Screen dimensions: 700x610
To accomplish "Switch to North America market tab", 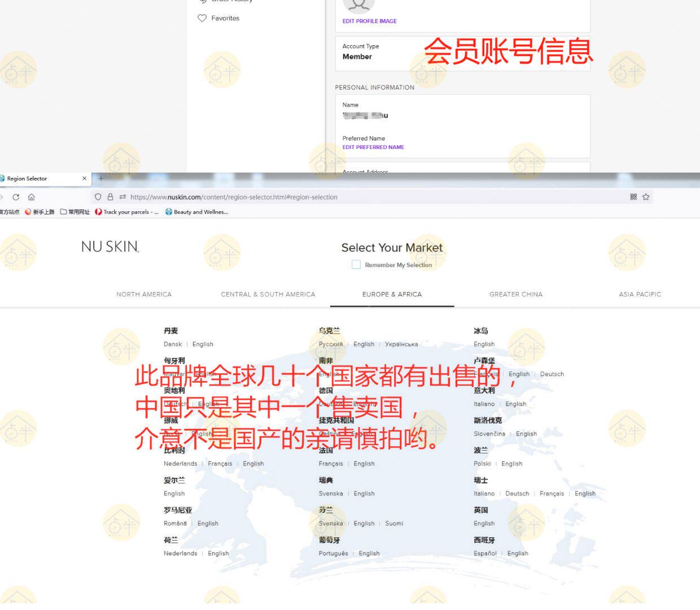I will click(144, 294).
